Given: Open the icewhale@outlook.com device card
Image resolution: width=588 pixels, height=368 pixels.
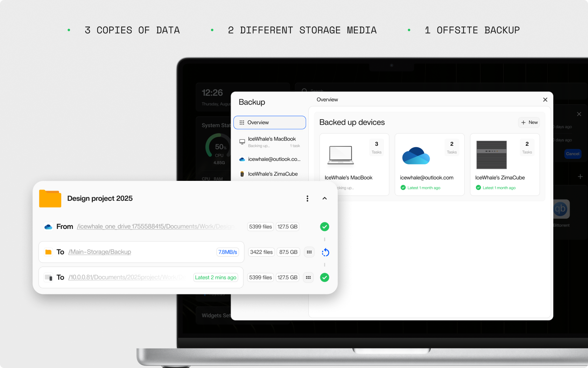Looking at the screenshot, I should (429, 164).
